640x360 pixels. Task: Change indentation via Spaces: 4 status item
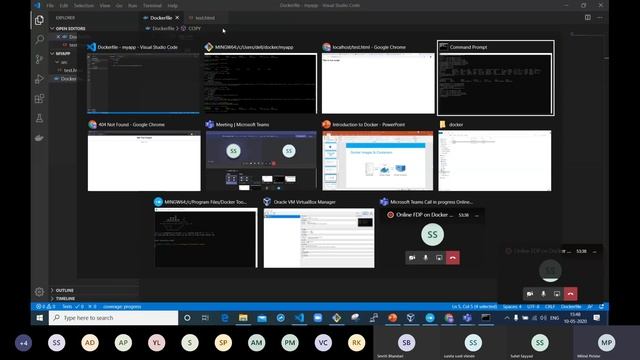(512, 307)
